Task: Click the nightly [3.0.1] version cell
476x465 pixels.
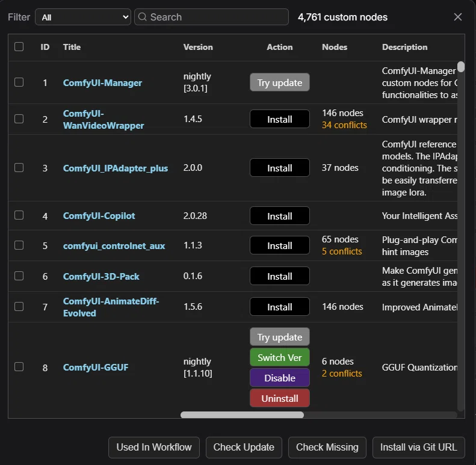Action: (197, 82)
